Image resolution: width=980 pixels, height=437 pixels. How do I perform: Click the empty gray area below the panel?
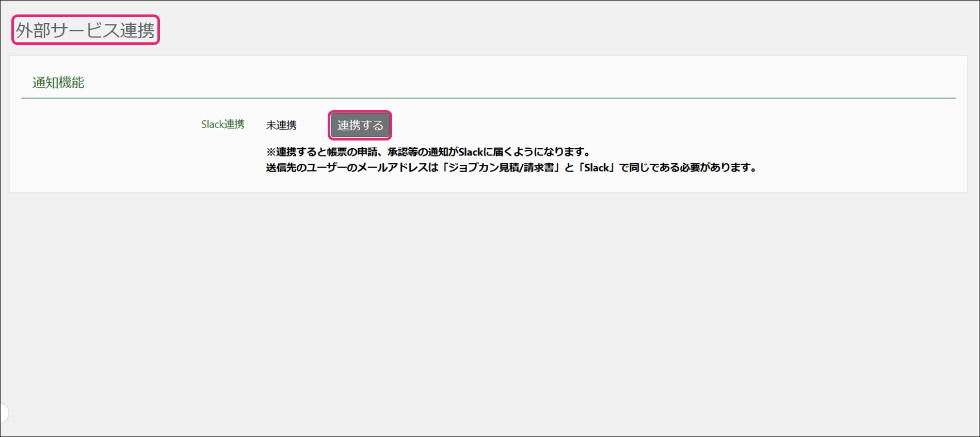tap(488, 310)
